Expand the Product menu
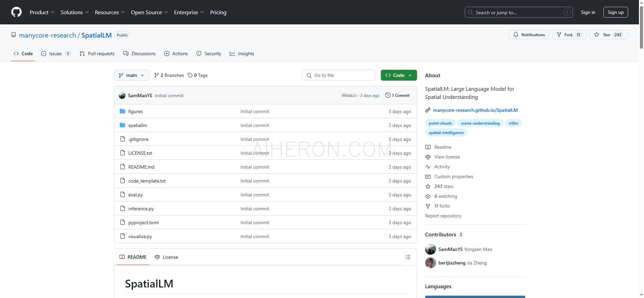The height and width of the screenshot is (298, 644). point(42,12)
